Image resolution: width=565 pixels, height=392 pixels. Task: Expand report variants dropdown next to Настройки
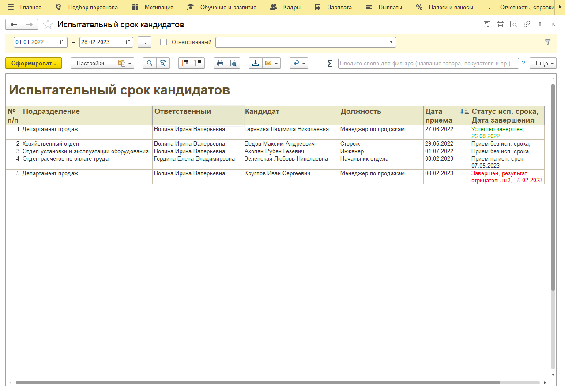click(x=124, y=64)
